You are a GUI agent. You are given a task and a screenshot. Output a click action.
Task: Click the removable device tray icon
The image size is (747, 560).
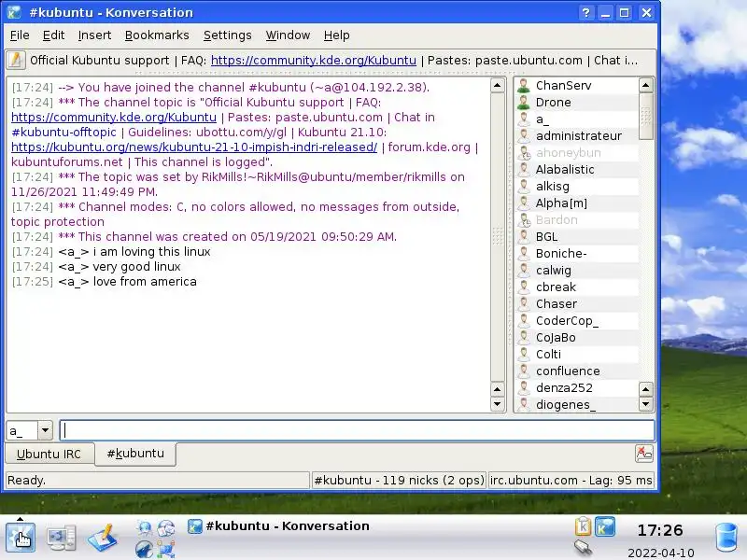click(583, 548)
